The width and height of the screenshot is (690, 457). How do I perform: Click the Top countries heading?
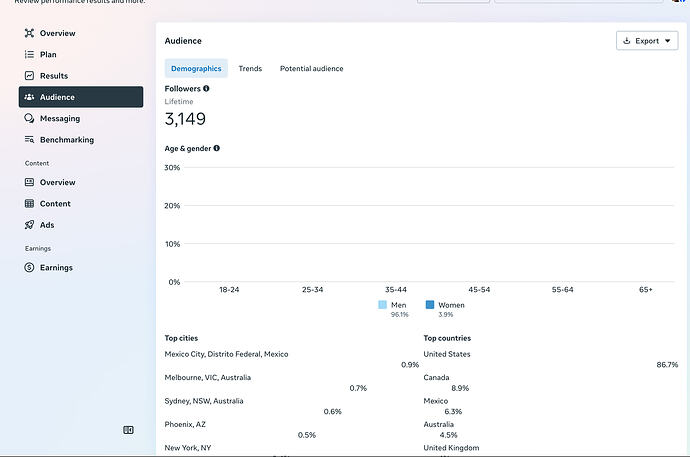tap(447, 338)
